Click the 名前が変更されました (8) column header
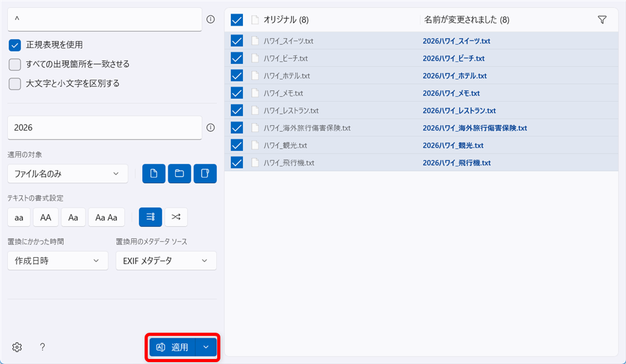This screenshot has width=626, height=364. coord(466,19)
